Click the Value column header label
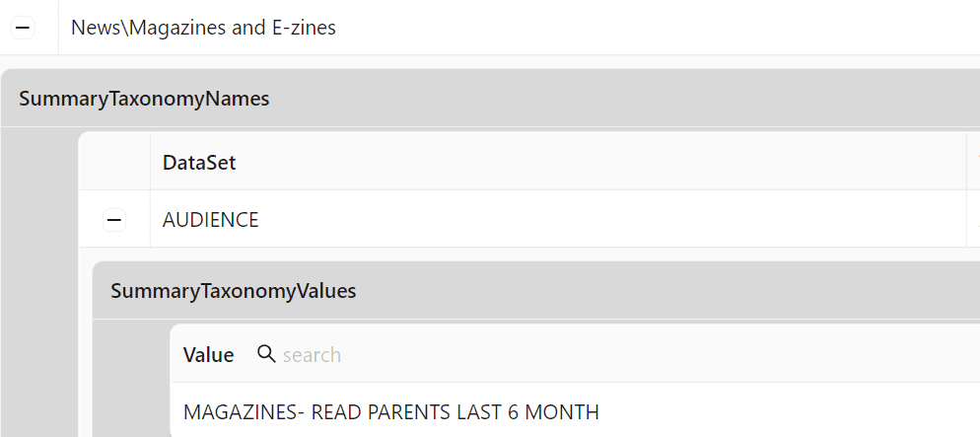The image size is (980, 437). click(209, 354)
